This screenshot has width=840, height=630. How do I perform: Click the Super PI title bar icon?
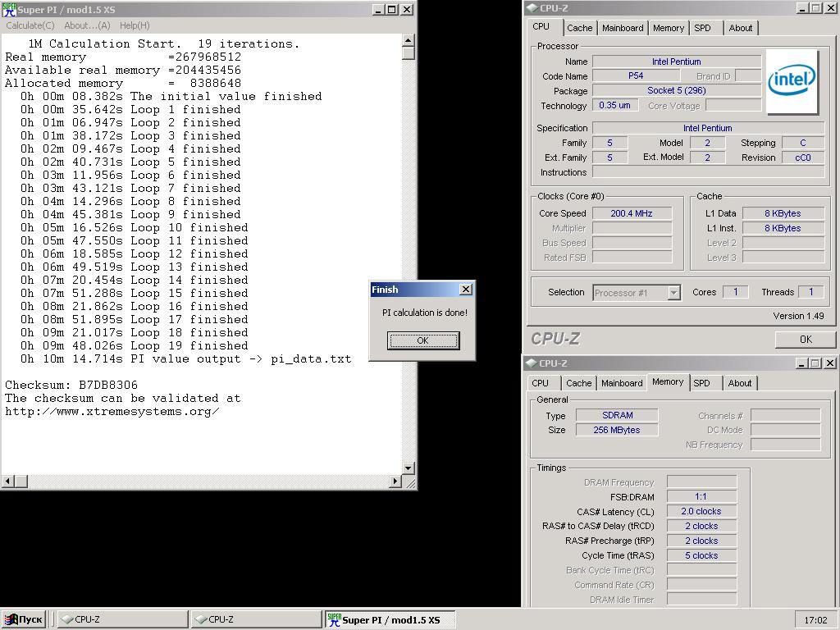tap(10, 9)
